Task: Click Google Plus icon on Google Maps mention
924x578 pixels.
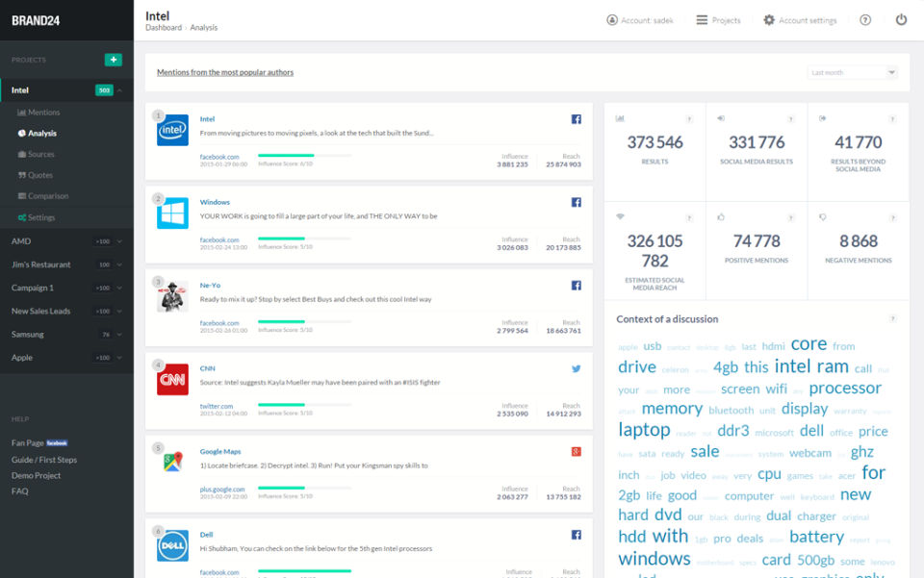Action: (577, 451)
